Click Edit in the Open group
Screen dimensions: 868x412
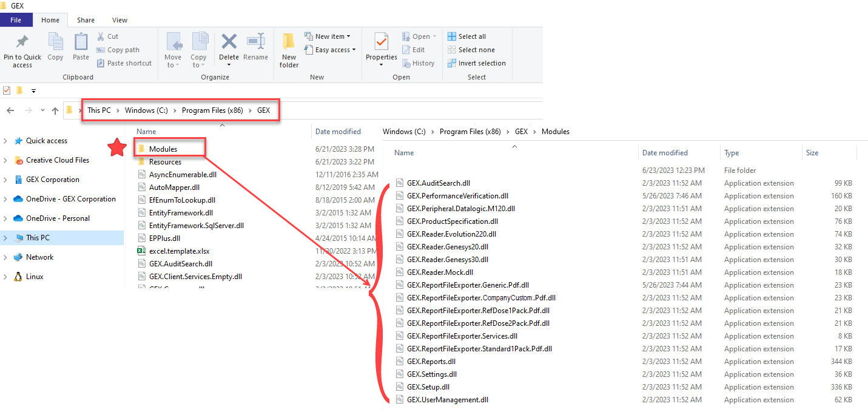coord(413,50)
